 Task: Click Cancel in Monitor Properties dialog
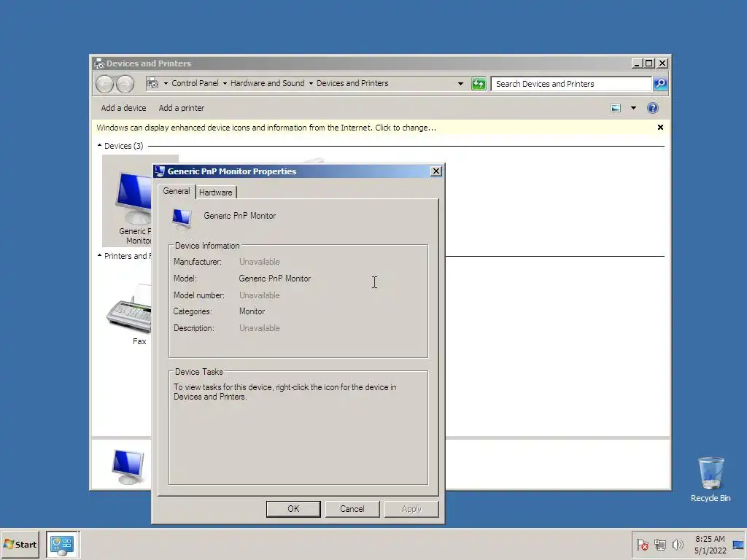coord(352,508)
